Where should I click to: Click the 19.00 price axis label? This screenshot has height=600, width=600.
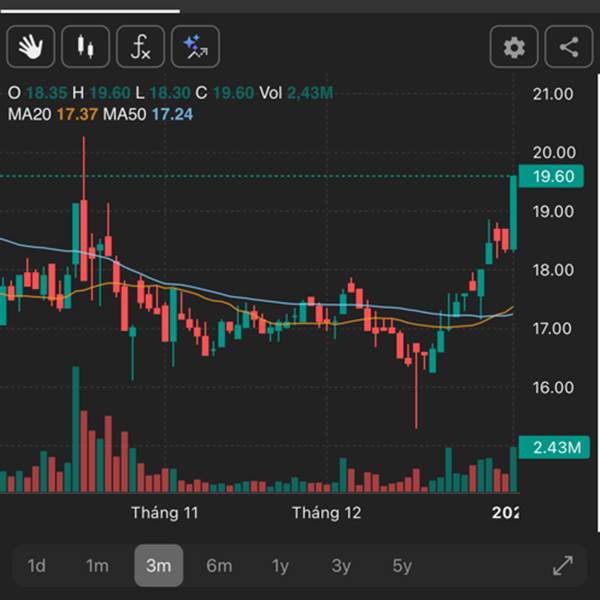click(553, 212)
